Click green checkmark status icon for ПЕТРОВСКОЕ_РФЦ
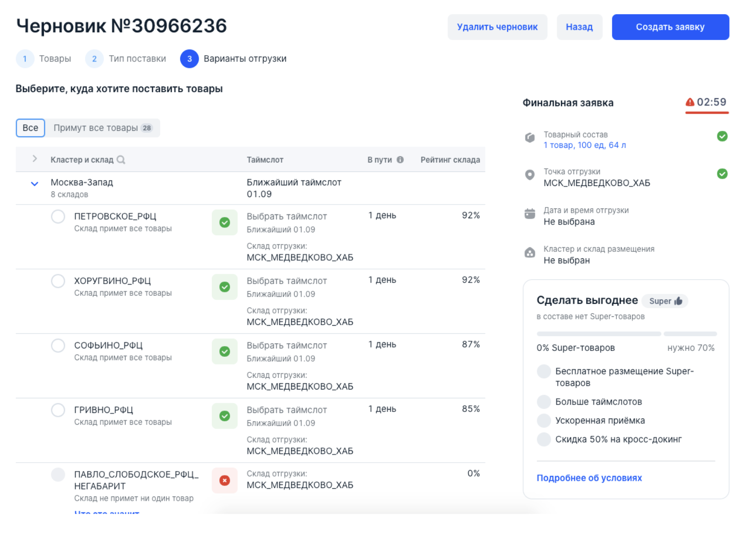Viewport: 756px width, 534px height. click(225, 223)
